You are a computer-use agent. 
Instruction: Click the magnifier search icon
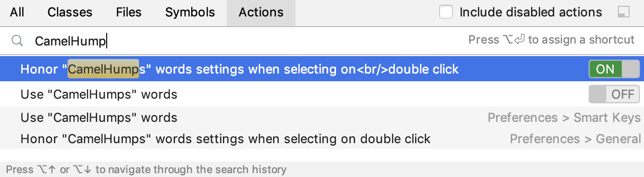17,41
